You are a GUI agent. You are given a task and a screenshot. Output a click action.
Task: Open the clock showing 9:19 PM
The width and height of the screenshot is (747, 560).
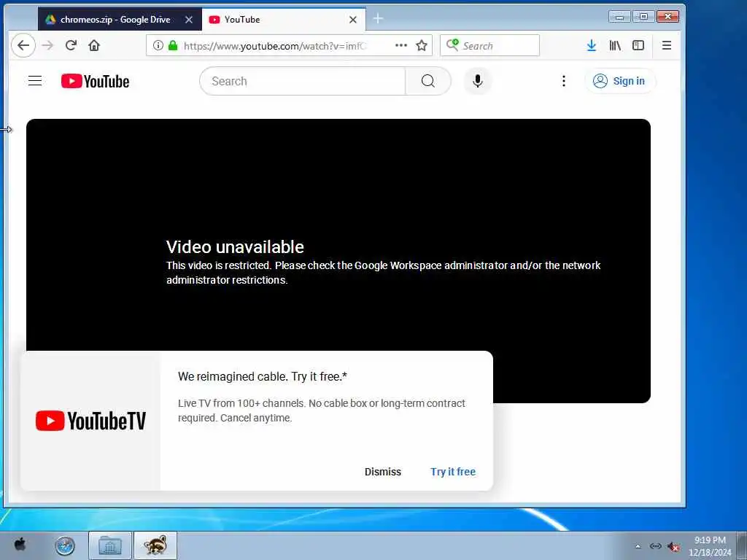710,546
